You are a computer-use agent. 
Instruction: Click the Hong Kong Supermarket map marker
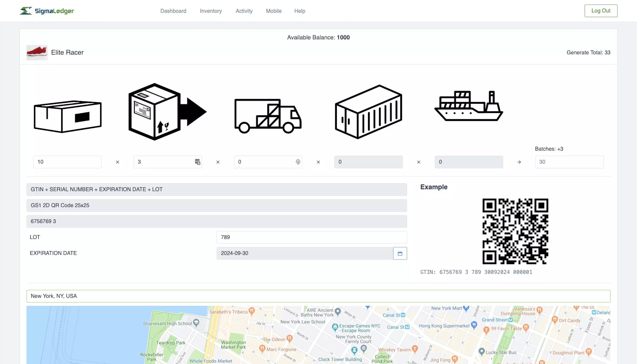[x=474, y=325]
